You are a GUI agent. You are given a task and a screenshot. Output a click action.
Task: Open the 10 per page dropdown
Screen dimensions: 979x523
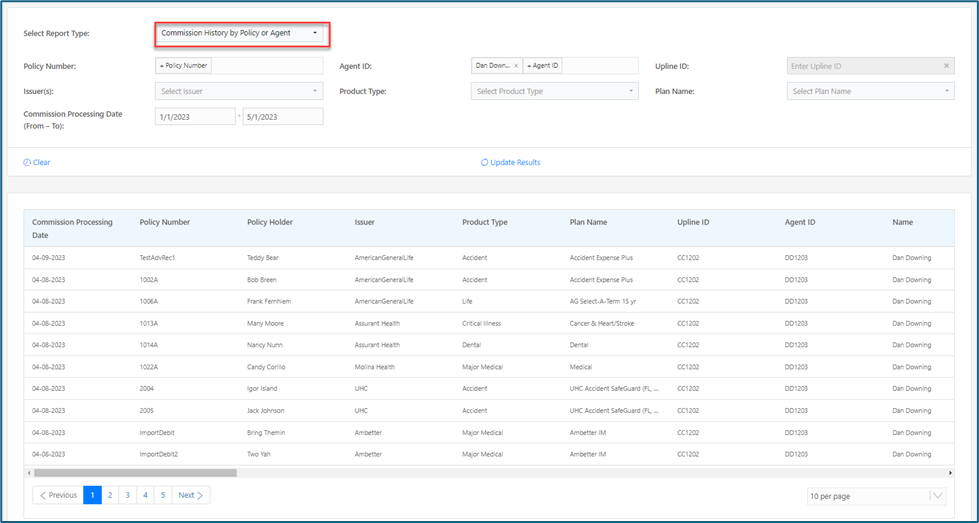point(877,496)
